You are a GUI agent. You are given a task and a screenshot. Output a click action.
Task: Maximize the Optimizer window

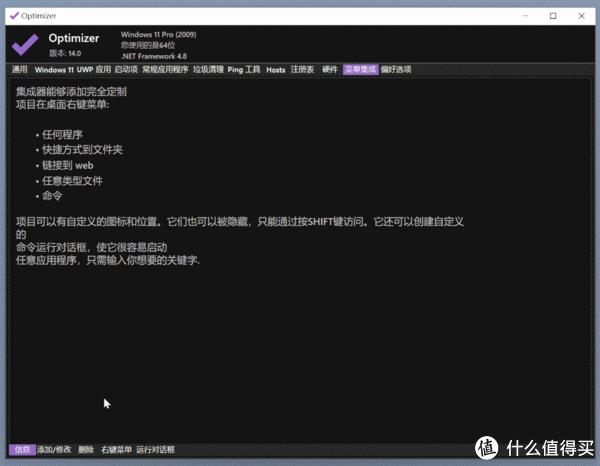553,16
